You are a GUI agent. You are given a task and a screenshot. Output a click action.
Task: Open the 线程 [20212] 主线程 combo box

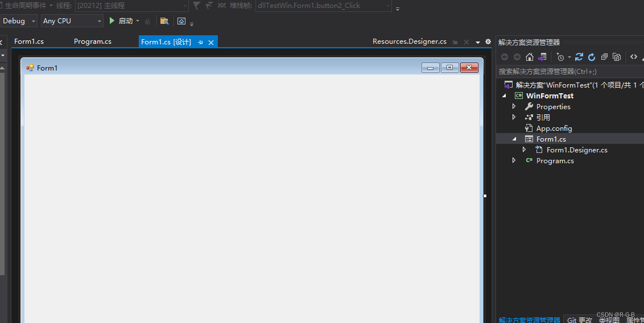tap(131, 5)
